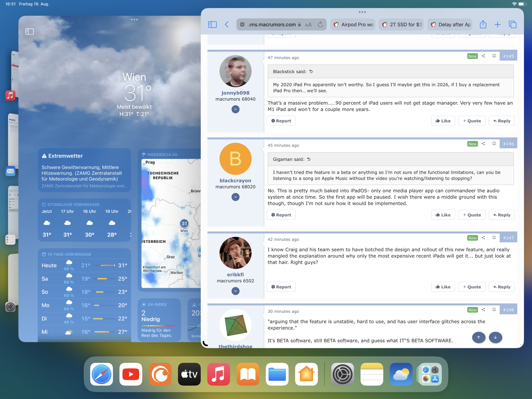532x399 pixels.
Task: Open Crunchyroll from the dock
Action: [160, 374]
